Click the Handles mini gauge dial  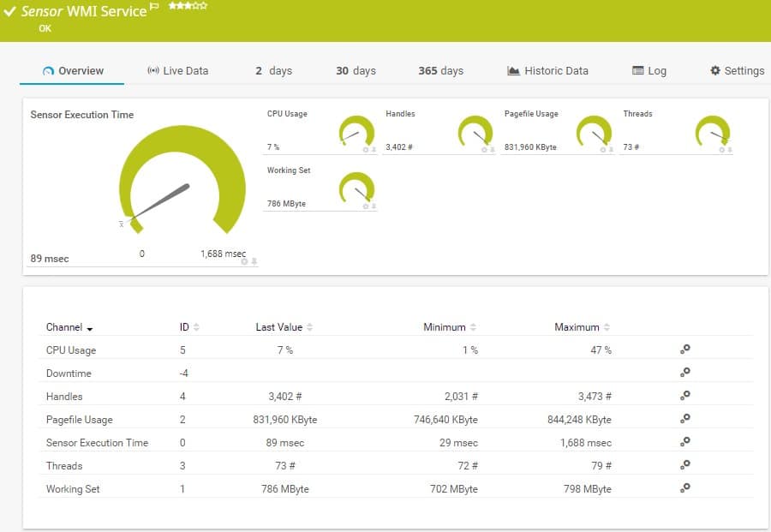pos(475,131)
